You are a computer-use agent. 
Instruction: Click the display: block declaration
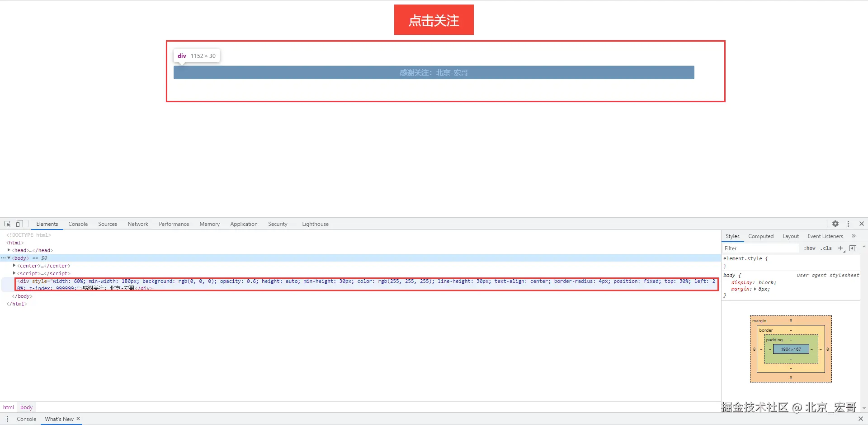(754, 282)
